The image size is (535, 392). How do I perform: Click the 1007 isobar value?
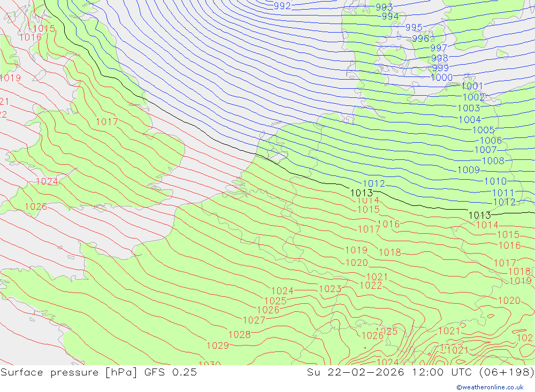click(486, 150)
